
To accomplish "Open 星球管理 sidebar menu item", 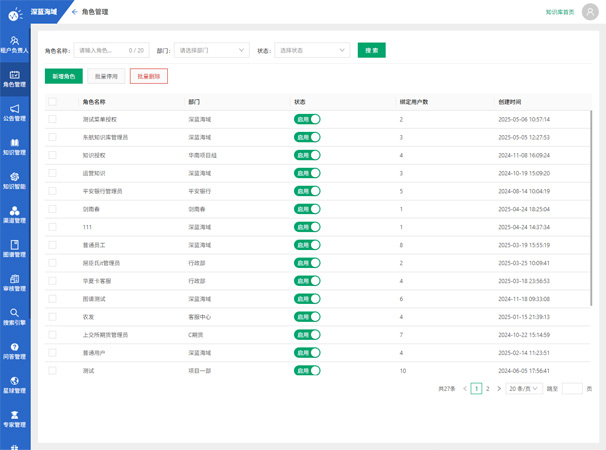I will click(x=14, y=384).
